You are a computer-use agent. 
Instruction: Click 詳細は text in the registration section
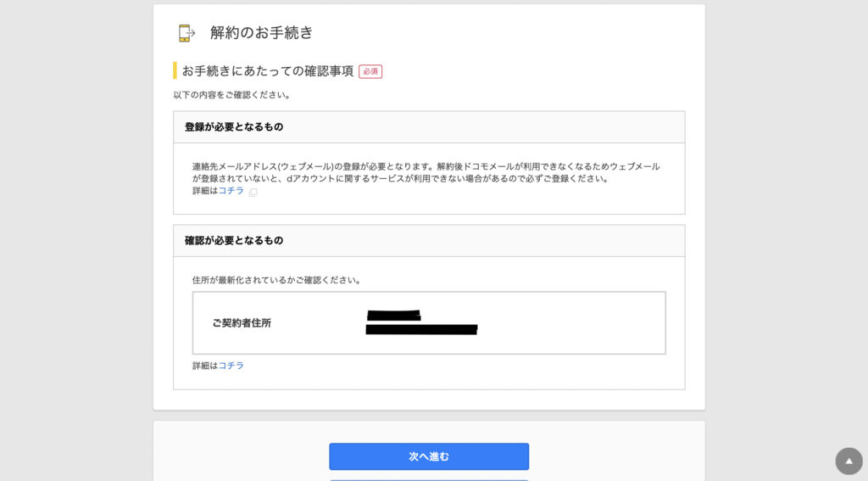[x=204, y=191]
